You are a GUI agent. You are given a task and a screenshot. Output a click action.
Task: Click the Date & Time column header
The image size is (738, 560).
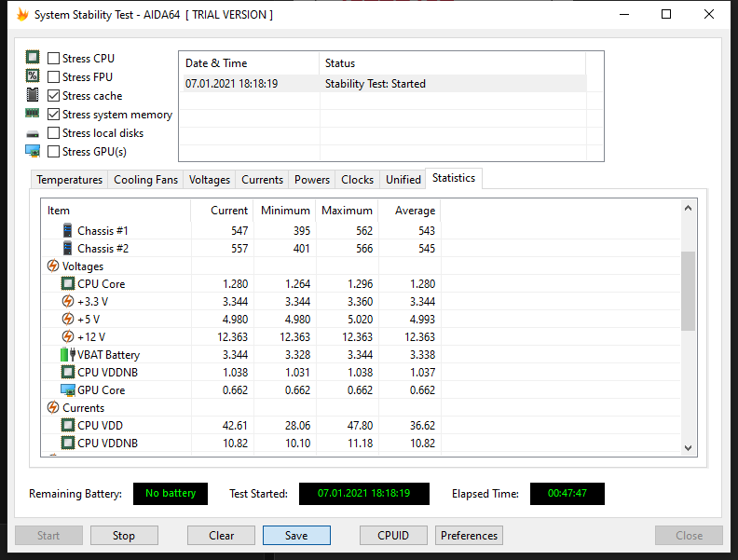(250, 63)
